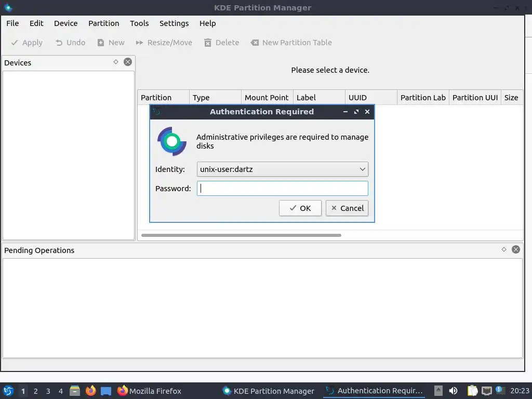Switch to virtual desktop 2
The height and width of the screenshot is (399, 532).
[36, 391]
